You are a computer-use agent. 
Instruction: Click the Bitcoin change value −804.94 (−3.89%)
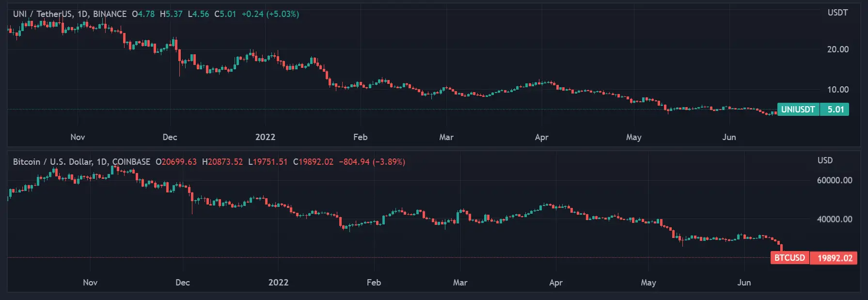tap(372, 162)
